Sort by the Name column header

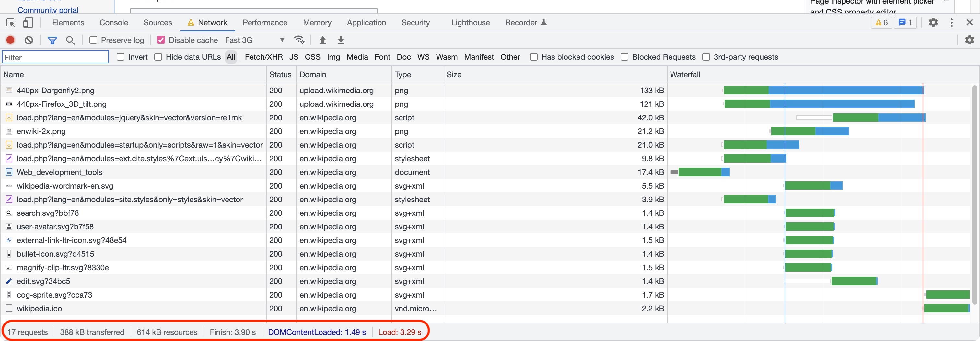coord(134,75)
